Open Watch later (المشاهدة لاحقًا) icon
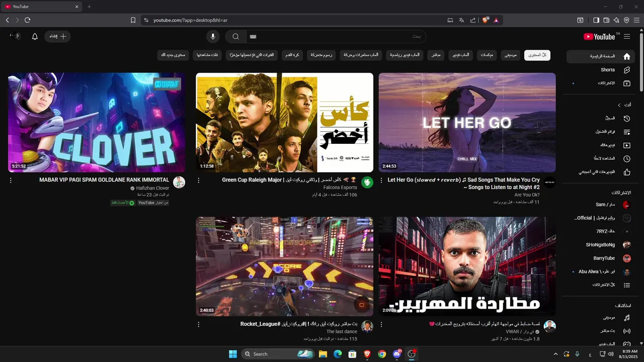 [627, 158]
